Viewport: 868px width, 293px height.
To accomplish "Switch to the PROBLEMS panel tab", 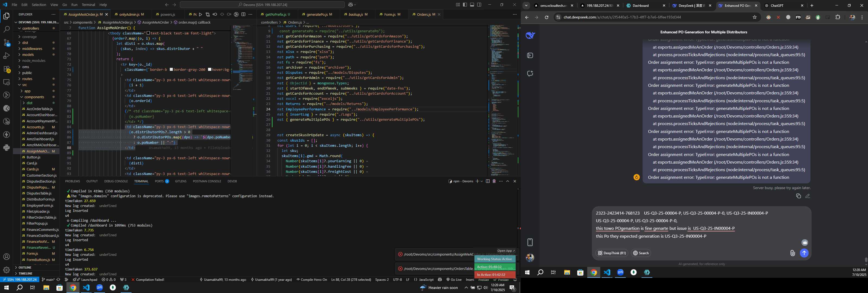I will pos(72,181).
